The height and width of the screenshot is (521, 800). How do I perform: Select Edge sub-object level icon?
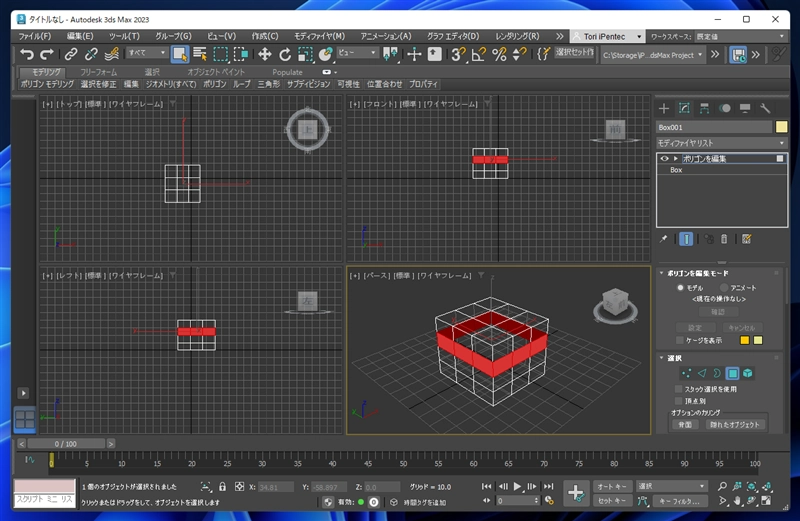tap(702, 374)
